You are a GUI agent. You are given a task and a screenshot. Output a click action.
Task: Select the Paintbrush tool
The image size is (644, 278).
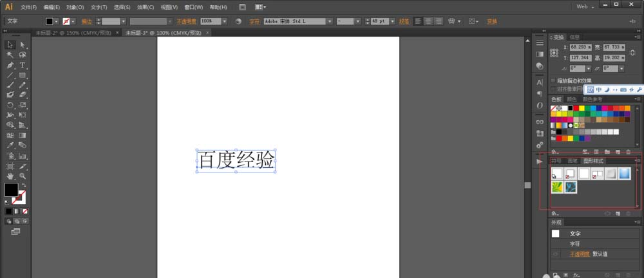click(x=11, y=85)
